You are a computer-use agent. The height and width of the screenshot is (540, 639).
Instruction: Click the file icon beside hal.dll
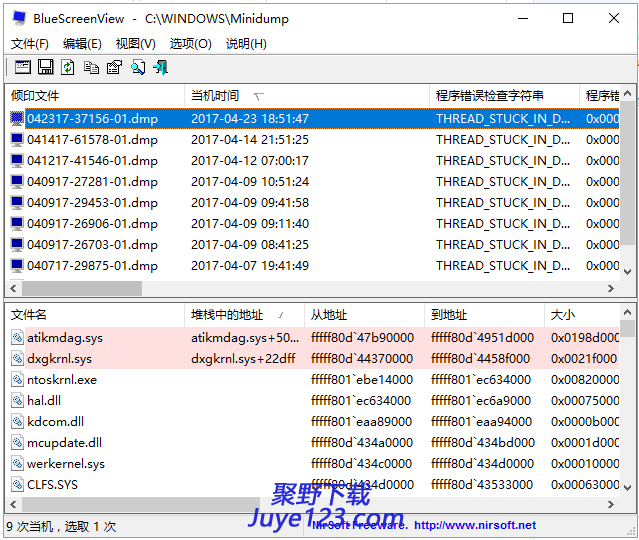tap(17, 401)
